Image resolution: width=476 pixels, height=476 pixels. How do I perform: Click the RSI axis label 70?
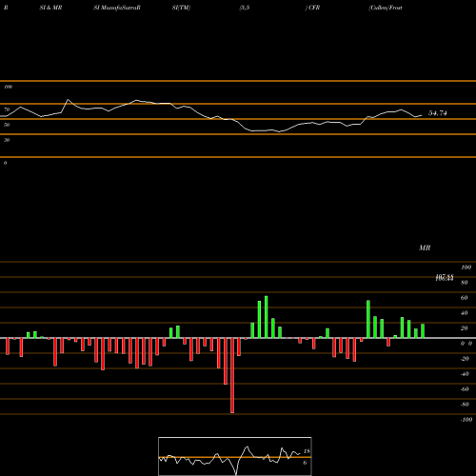pyautogui.click(x=7, y=109)
